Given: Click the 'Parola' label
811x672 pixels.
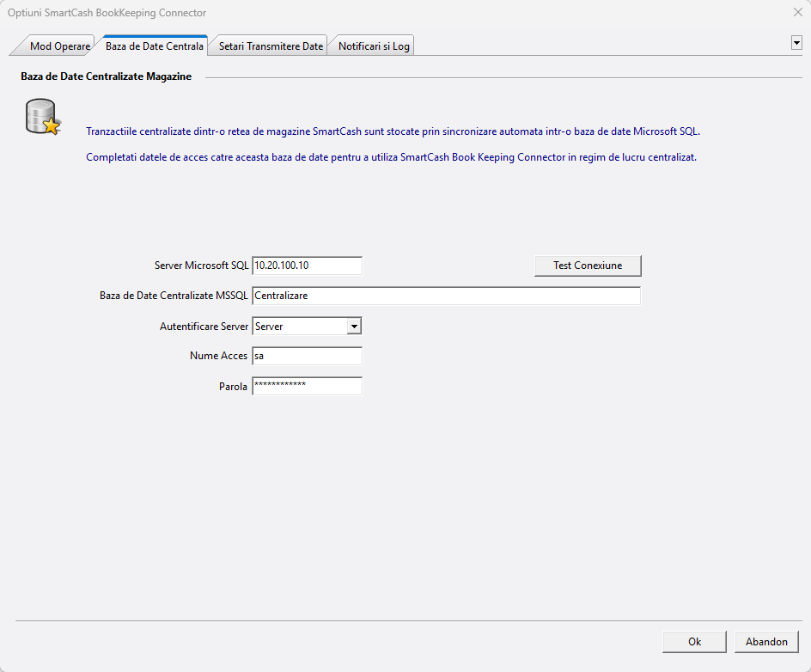Looking at the screenshot, I should pos(233,387).
